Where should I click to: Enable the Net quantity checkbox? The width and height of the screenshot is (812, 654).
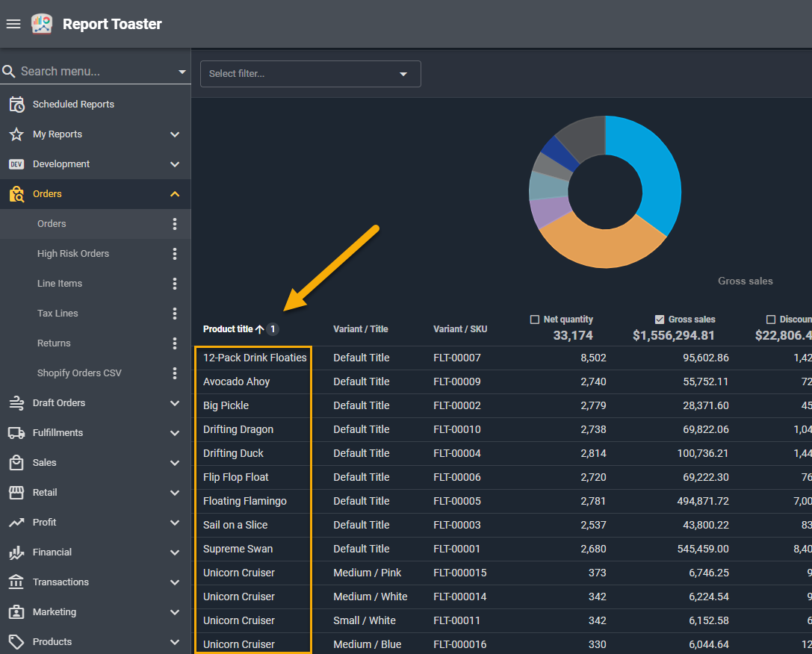[534, 320]
